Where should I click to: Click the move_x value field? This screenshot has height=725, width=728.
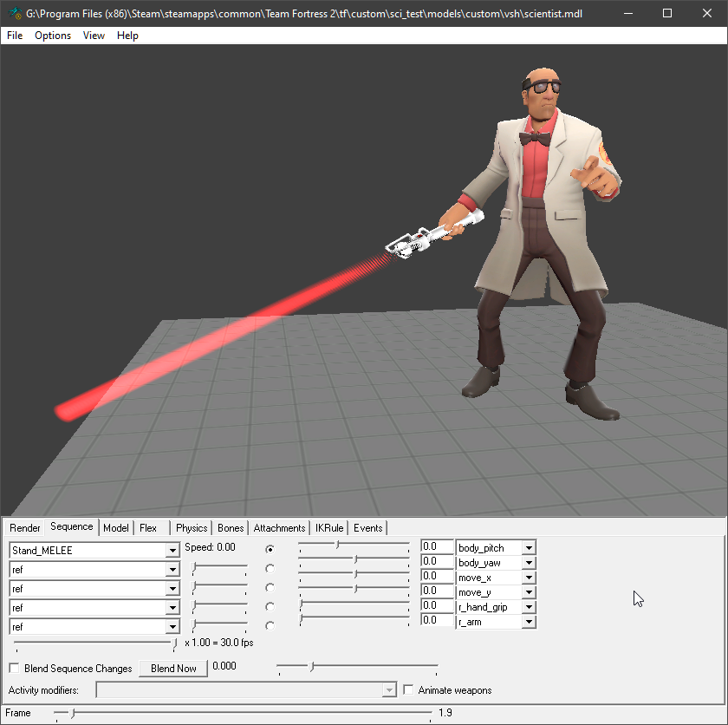coord(437,577)
